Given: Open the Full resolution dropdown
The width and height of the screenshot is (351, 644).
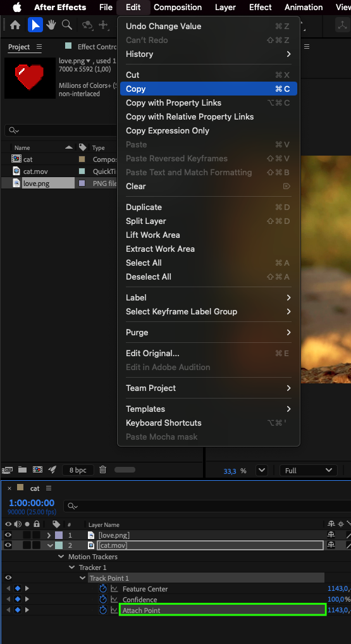Looking at the screenshot, I should (307, 470).
